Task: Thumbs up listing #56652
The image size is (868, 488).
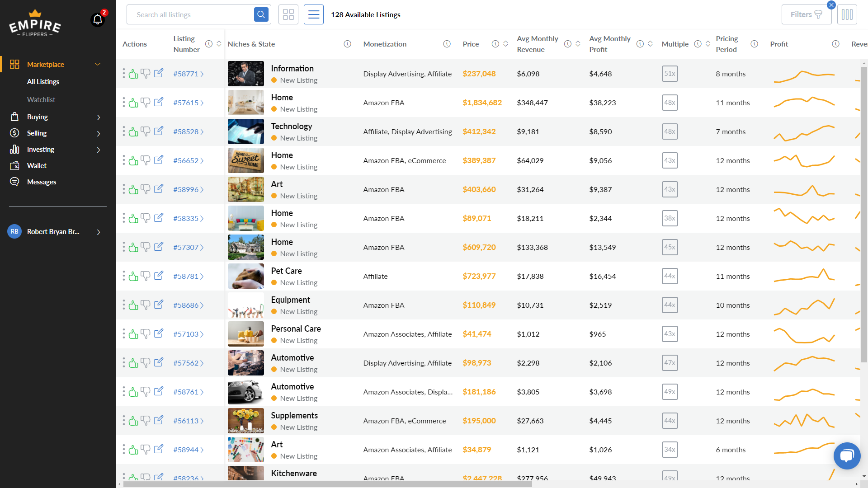Action: [133, 160]
